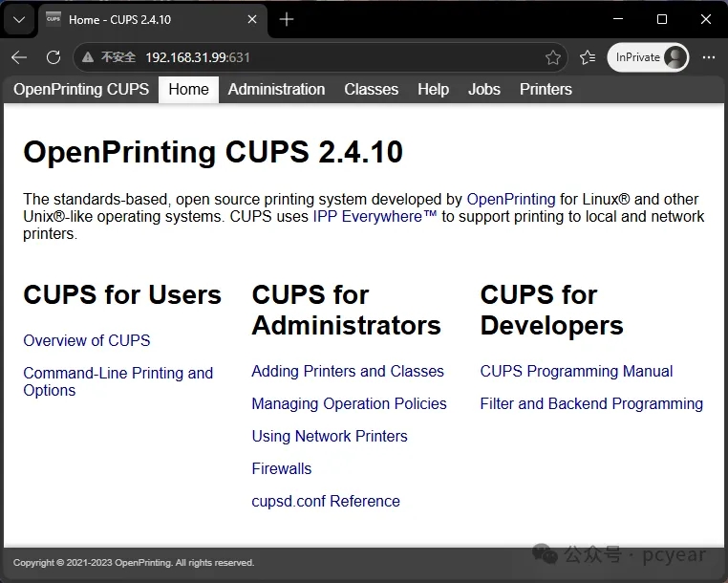This screenshot has height=583, width=728.
Task: Switch to the Administration tab
Action: (276, 89)
